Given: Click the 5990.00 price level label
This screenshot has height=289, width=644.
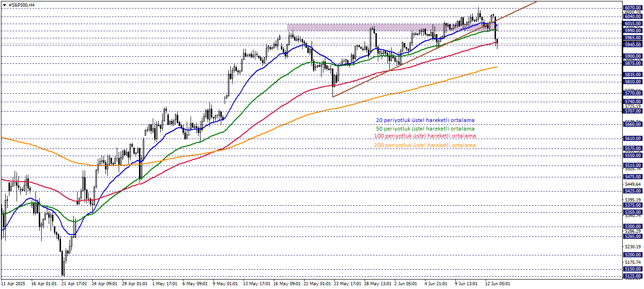Looking at the screenshot, I should pos(633,30).
